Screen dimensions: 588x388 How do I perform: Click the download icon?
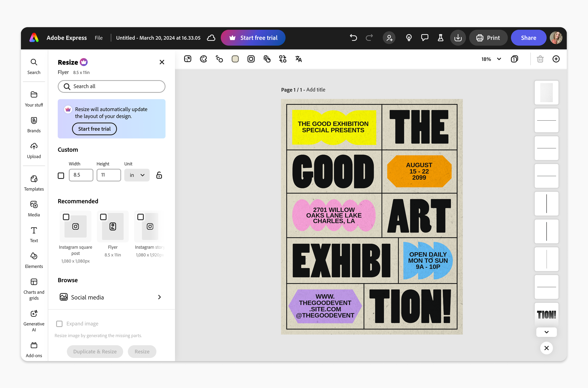click(x=458, y=38)
